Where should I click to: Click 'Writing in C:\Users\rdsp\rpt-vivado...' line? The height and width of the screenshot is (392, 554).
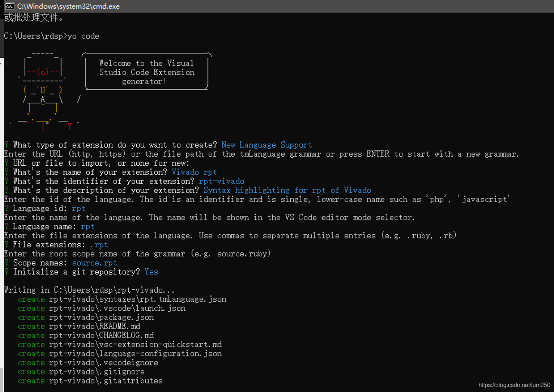pos(89,290)
